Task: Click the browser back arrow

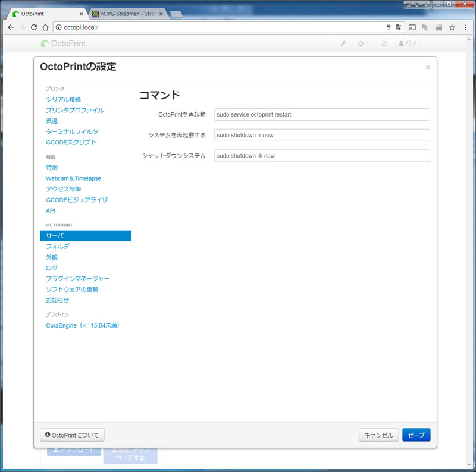Action: click(11, 27)
